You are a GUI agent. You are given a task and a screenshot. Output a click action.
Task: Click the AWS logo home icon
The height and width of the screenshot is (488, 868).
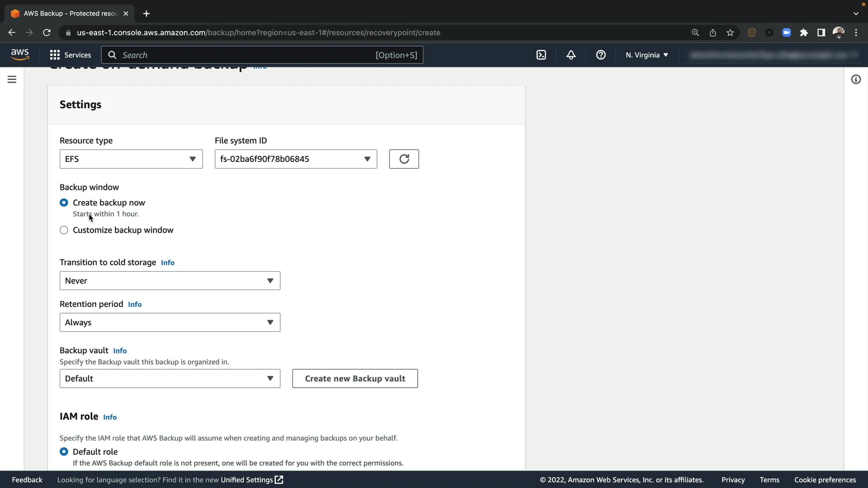click(20, 55)
